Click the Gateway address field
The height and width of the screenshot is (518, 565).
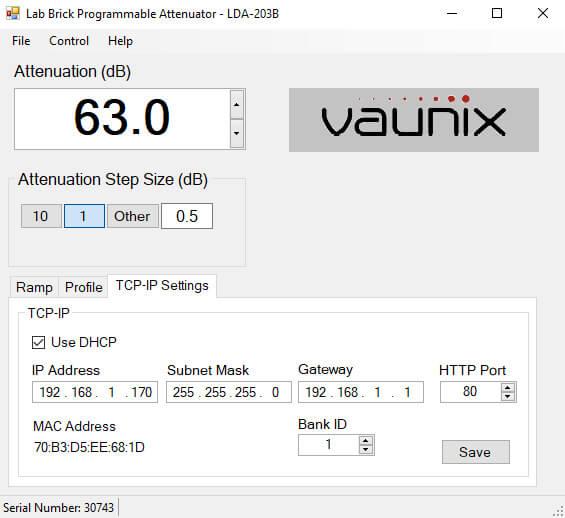coord(361,392)
